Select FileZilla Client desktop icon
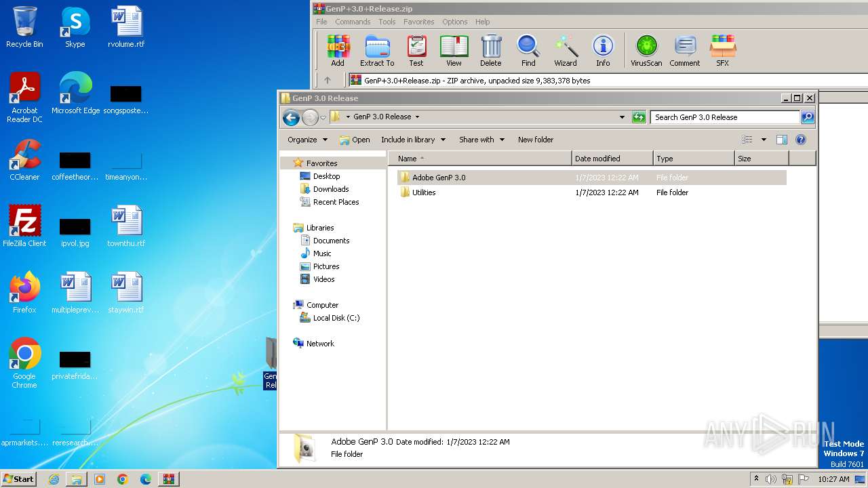Image resolution: width=868 pixels, height=488 pixels. click(24, 226)
